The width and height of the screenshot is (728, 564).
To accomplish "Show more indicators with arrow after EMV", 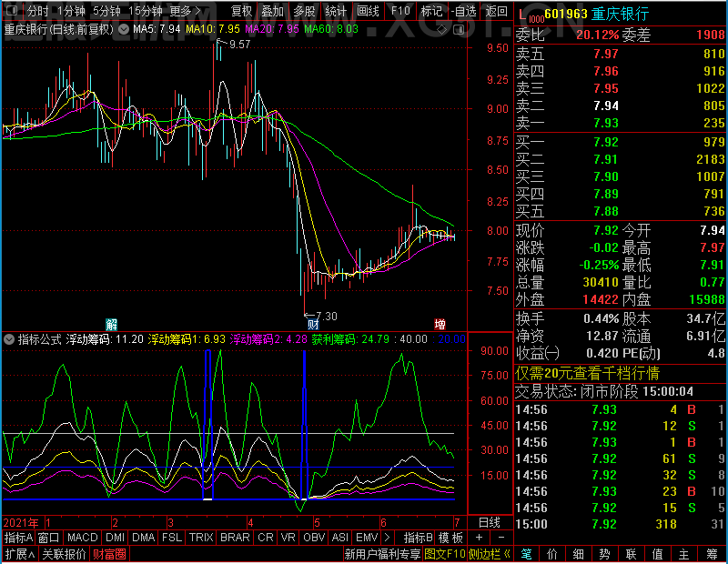I will click(388, 538).
